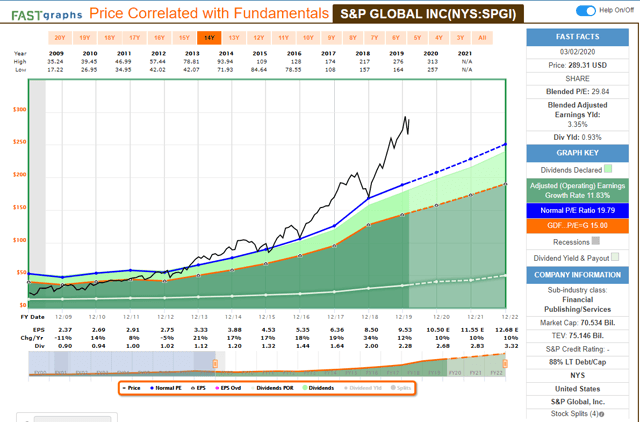Viewport: 640px width, 422px height.
Task: Click the 12/19 EPS value 9.53
Action: (x=405, y=330)
